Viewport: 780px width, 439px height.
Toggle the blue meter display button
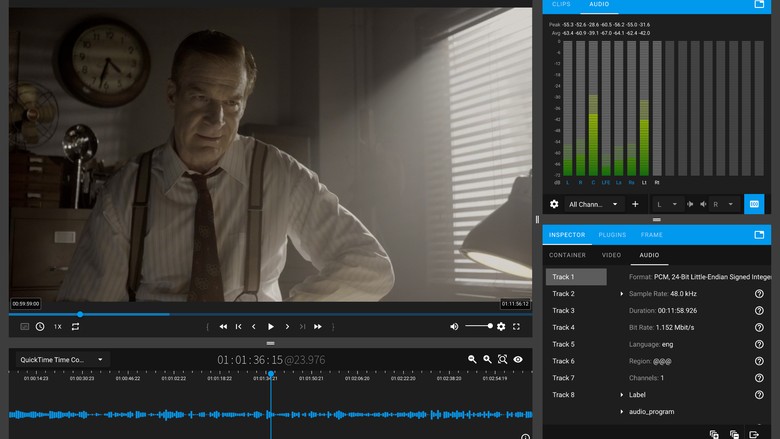[x=754, y=204]
